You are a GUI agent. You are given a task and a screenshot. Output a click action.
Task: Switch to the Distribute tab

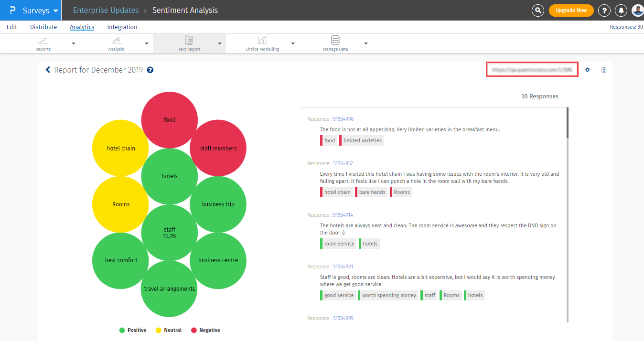coord(43,27)
